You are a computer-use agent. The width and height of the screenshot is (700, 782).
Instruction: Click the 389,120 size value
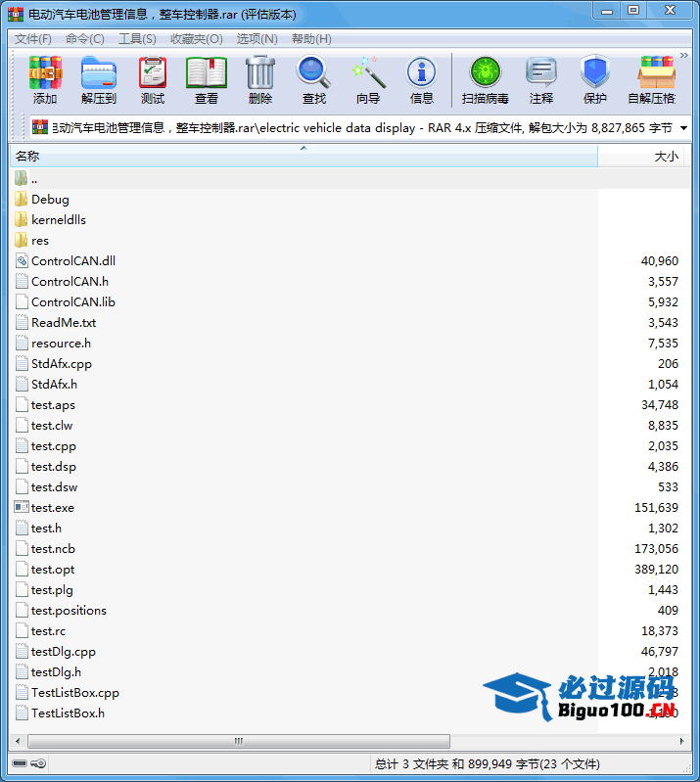(656, 569)
